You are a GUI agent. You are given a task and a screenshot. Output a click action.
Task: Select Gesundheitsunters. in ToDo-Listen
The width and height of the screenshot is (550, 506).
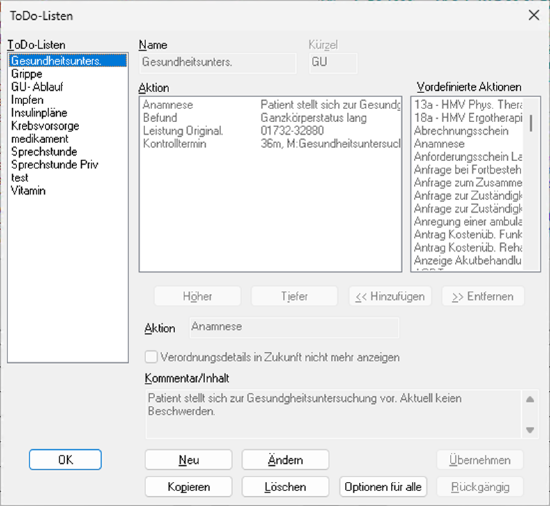click(x=68, y=61)
